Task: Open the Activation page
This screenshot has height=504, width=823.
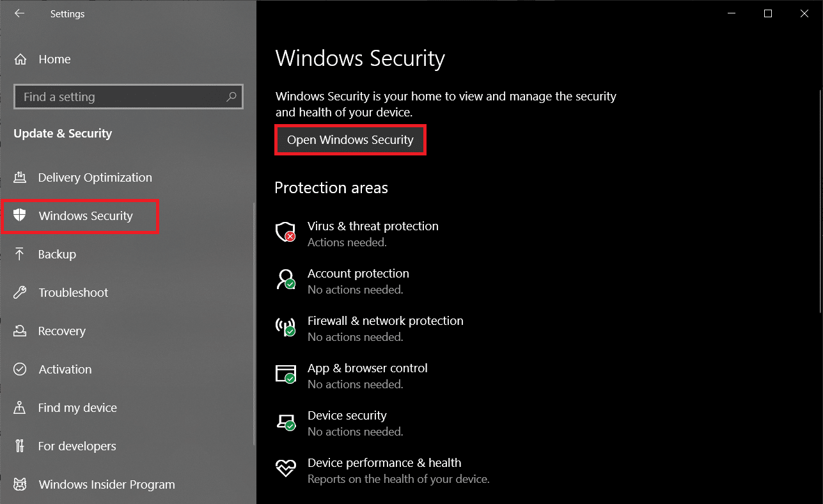Action: tap(65, 370)
